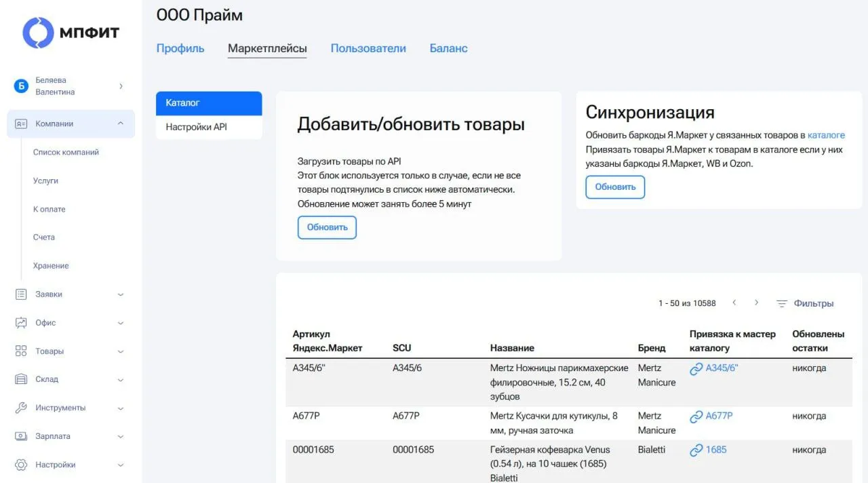
Task: Expand user profile Беляева Валентина chevron
Action: tap(121, 86)
